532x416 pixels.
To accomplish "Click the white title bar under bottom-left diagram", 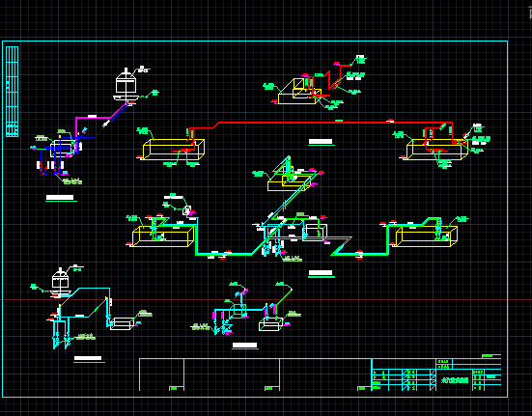I will pyautogui.click(x=88, y=358).
